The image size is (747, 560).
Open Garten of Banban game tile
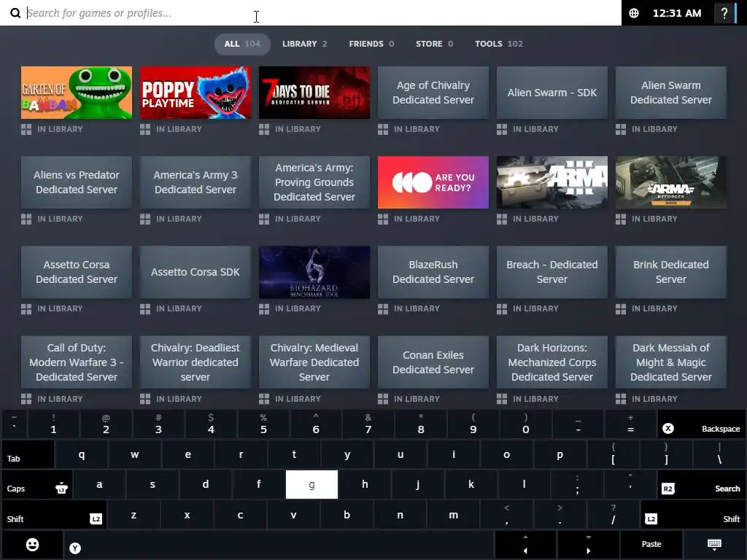click(x=76, y=93)
